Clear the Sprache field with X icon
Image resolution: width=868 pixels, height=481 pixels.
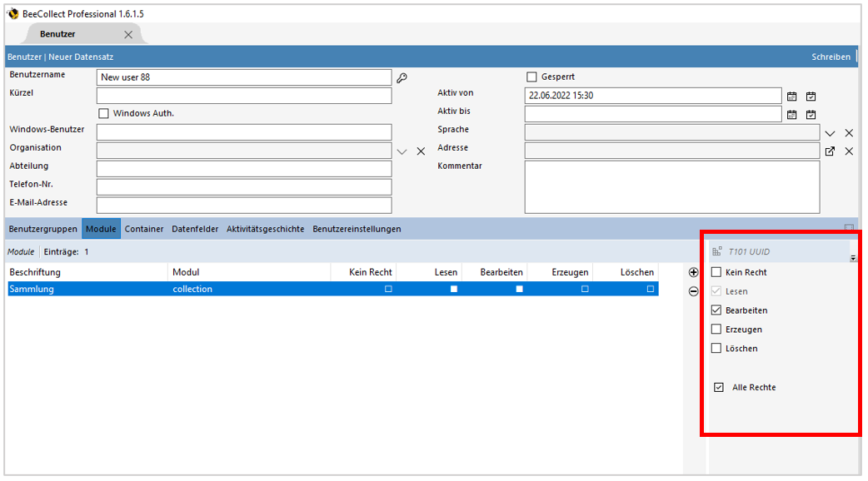click(849, 133)
